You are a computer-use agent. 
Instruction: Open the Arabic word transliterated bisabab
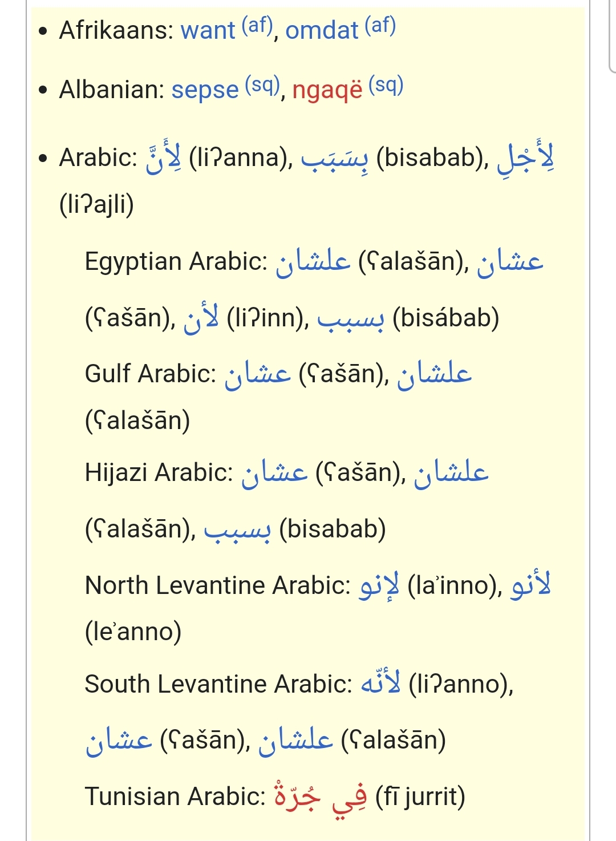pyautogui.click(x=335, y=157)
